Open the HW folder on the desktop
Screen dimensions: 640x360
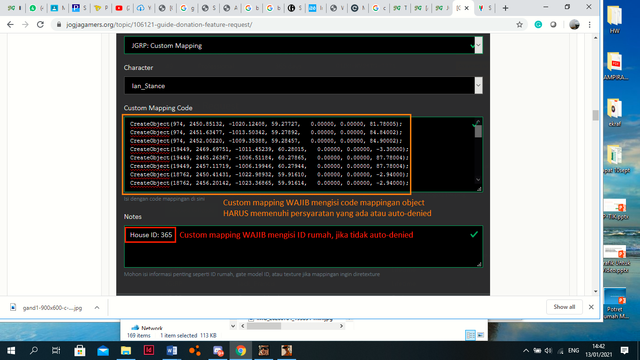pos(615,20)
